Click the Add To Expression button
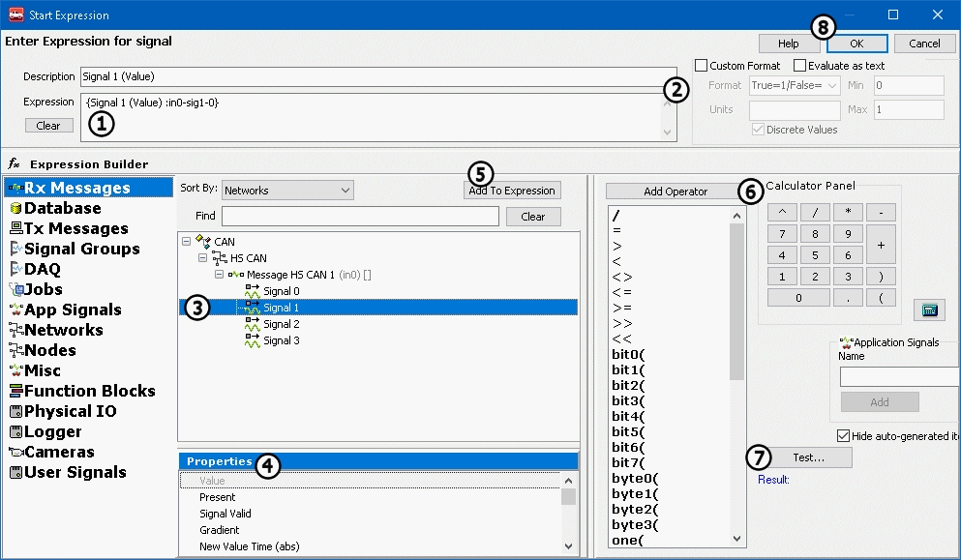This screenshot has height=560, width=961. (512, 191)
